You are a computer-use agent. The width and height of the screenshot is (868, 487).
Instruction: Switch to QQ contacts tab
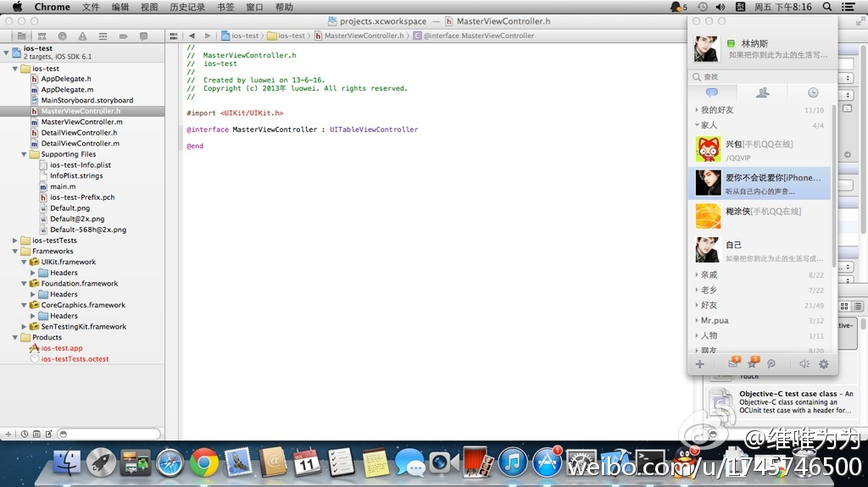coord(762,92)
